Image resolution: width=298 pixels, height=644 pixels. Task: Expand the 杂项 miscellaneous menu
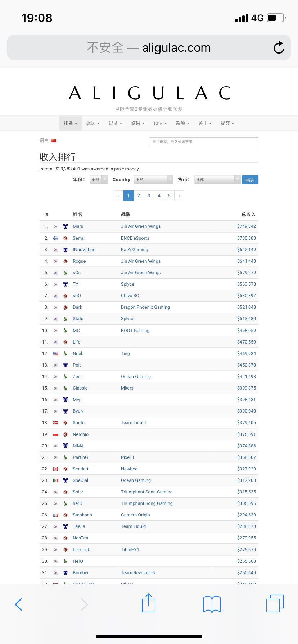pos(182,123)
